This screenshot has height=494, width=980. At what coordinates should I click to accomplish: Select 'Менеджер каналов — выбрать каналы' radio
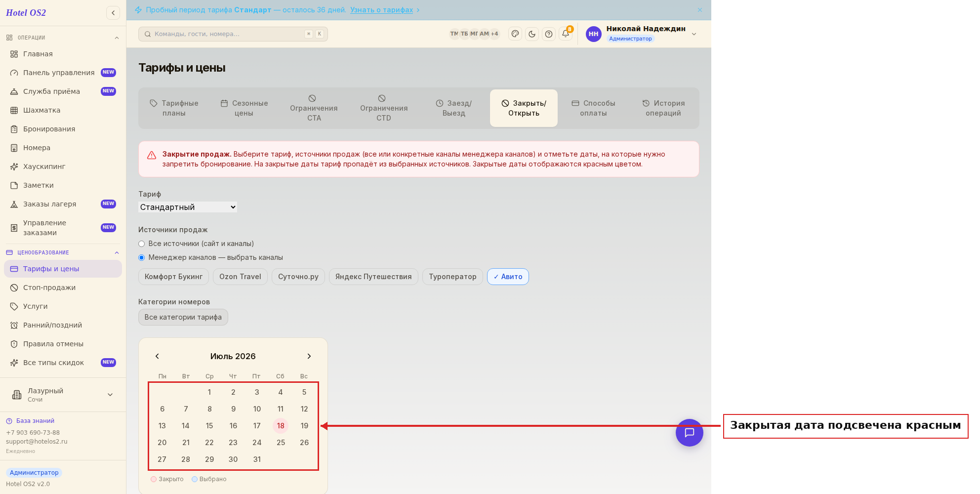[142, 257]
